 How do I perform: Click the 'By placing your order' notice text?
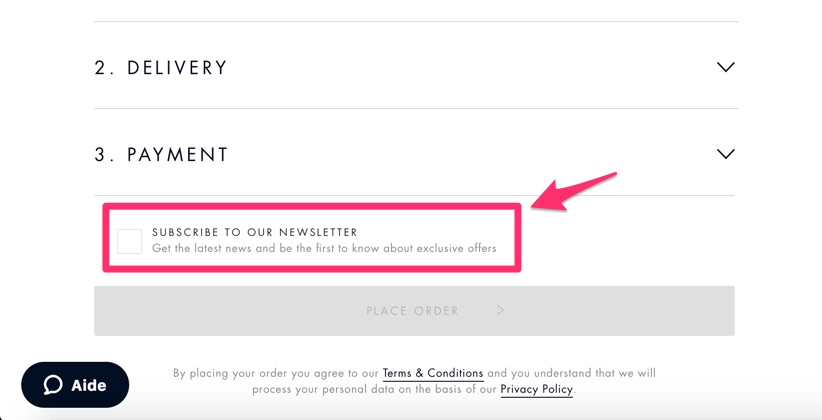tap(414, 381)
